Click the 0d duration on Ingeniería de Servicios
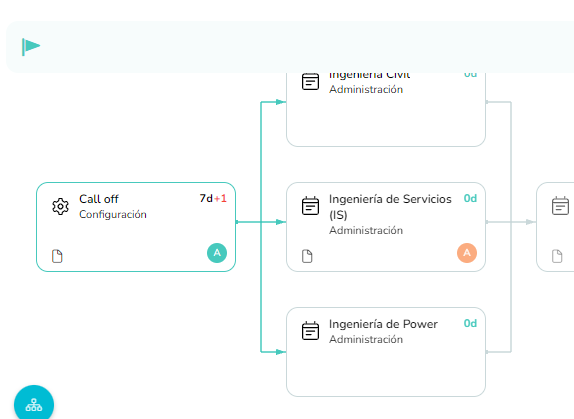 (x=470, y=198)
